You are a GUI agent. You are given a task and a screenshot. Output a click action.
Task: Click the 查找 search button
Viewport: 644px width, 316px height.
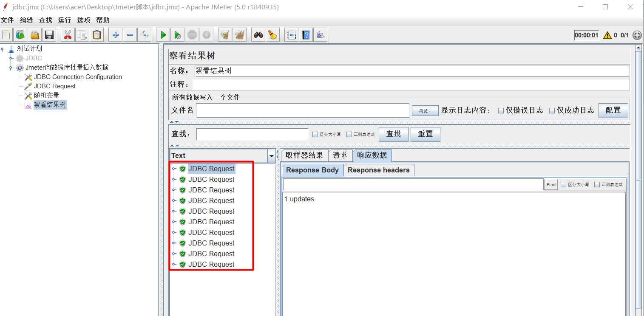(394, 134)
